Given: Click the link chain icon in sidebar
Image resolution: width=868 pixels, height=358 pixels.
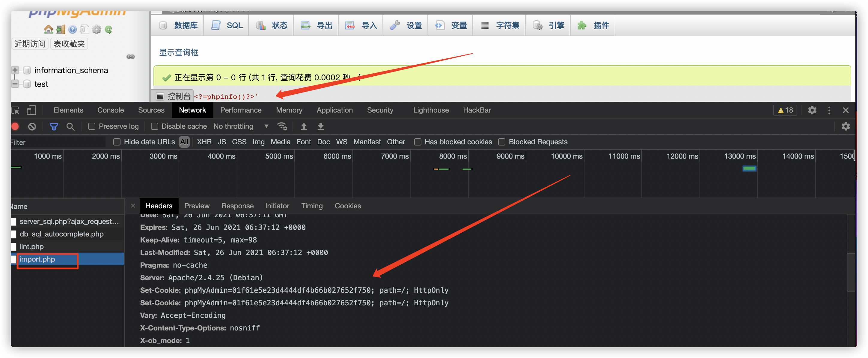Looking at the screenshot, I should tap(130, 57).
